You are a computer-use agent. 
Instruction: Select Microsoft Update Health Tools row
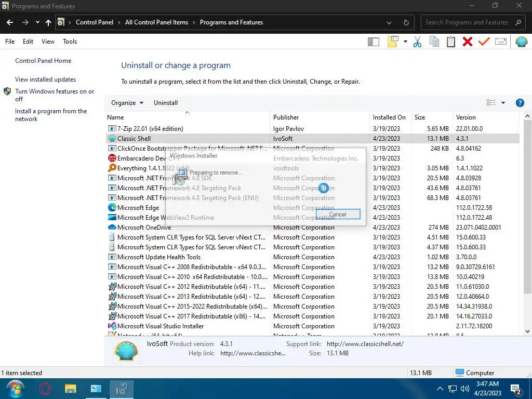click(312, 257)
